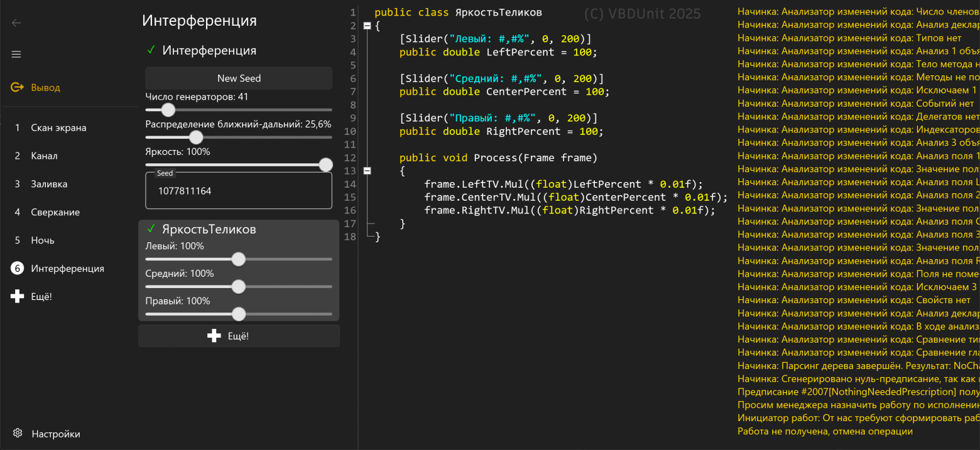
Task: Click the number 6 badge icon
Action: click(17, 269)
